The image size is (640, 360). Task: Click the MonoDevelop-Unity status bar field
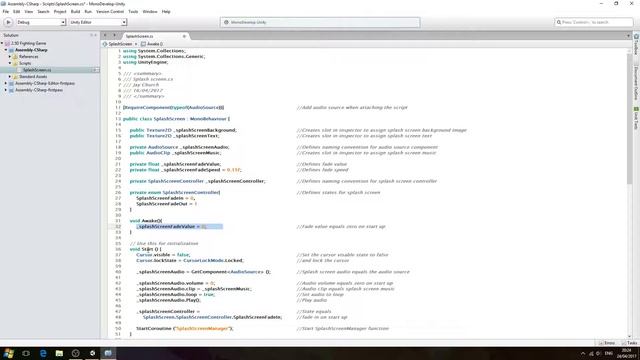coord(320,22)
